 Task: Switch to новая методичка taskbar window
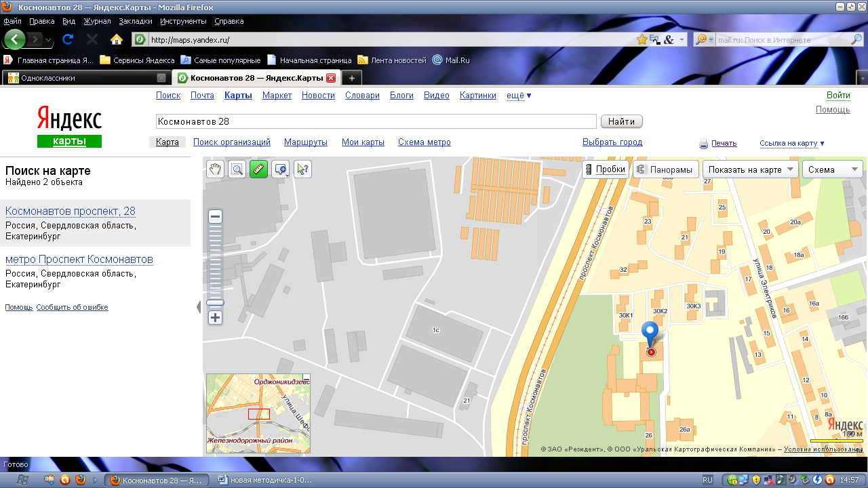pyautogui.click(x=265, y=480)
